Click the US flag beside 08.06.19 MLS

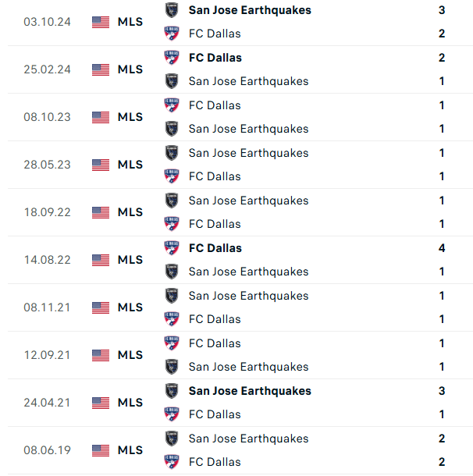(x=101, y=450)
